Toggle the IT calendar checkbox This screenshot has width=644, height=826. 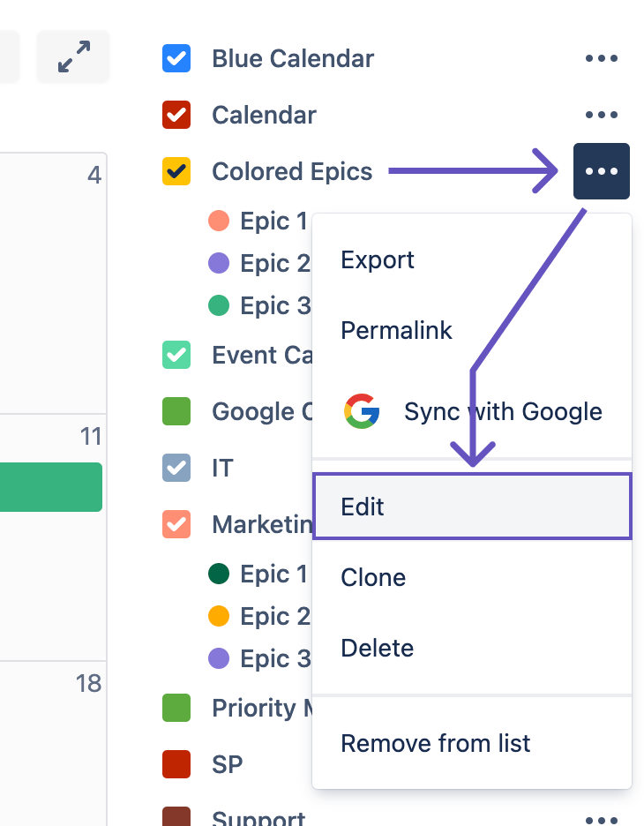177,468
